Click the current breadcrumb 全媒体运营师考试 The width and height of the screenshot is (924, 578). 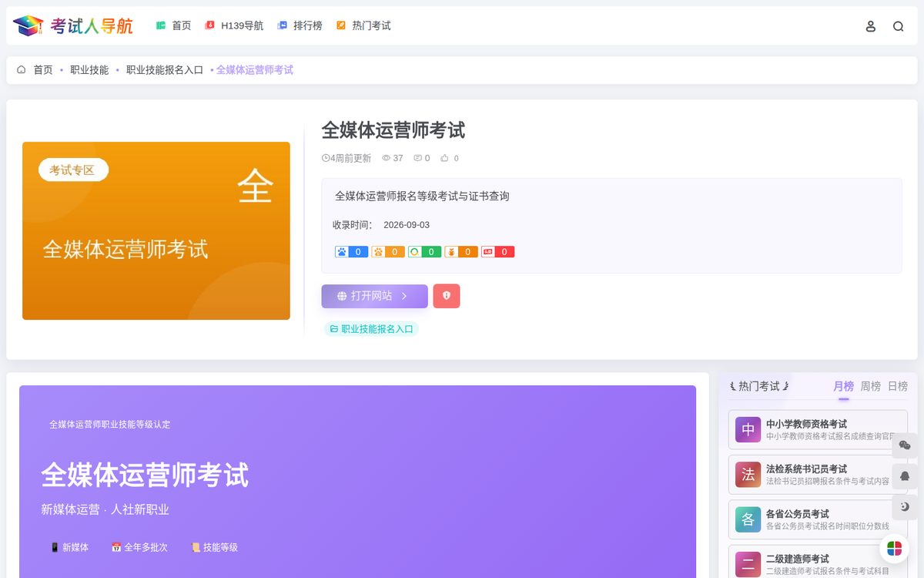[255, 69]
